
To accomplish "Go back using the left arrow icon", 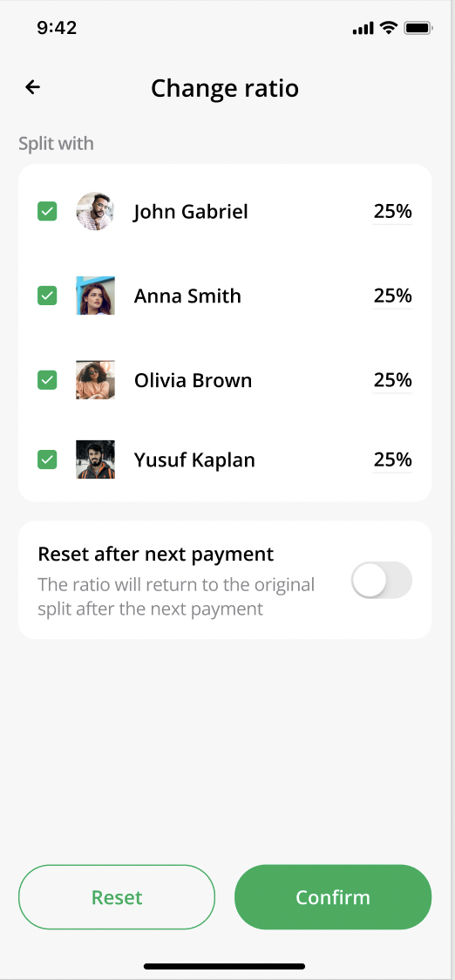I will [x=32, y=87].
